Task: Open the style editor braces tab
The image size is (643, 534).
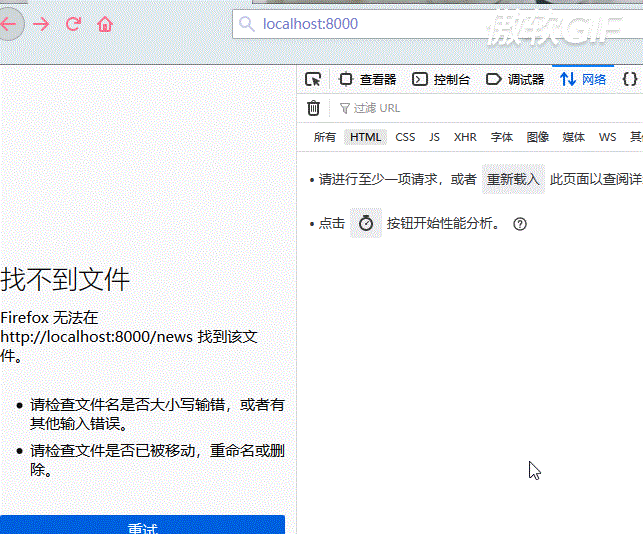Action: [630, 79]
